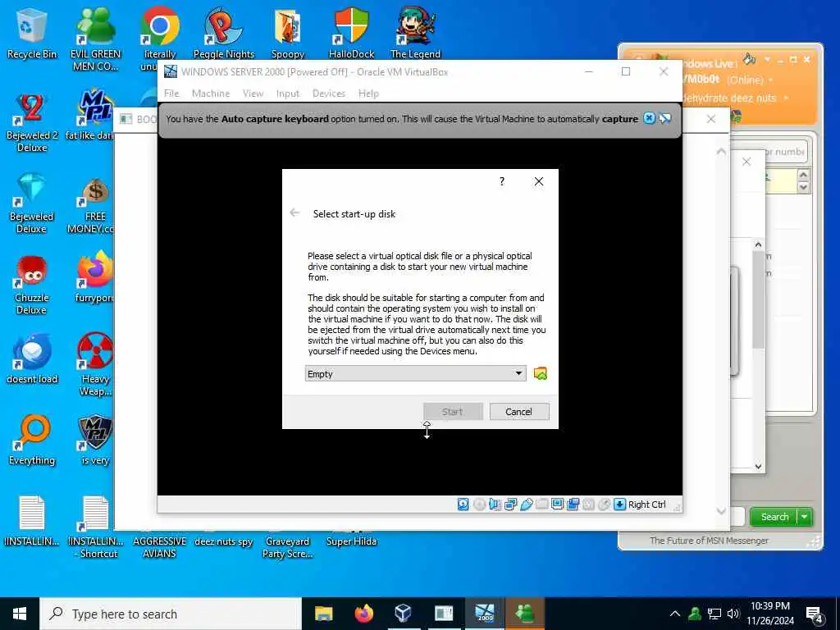The image size is (840, 630).
Task: Browse for optical disk file via folder icon
Action: (x=540, y=373)
